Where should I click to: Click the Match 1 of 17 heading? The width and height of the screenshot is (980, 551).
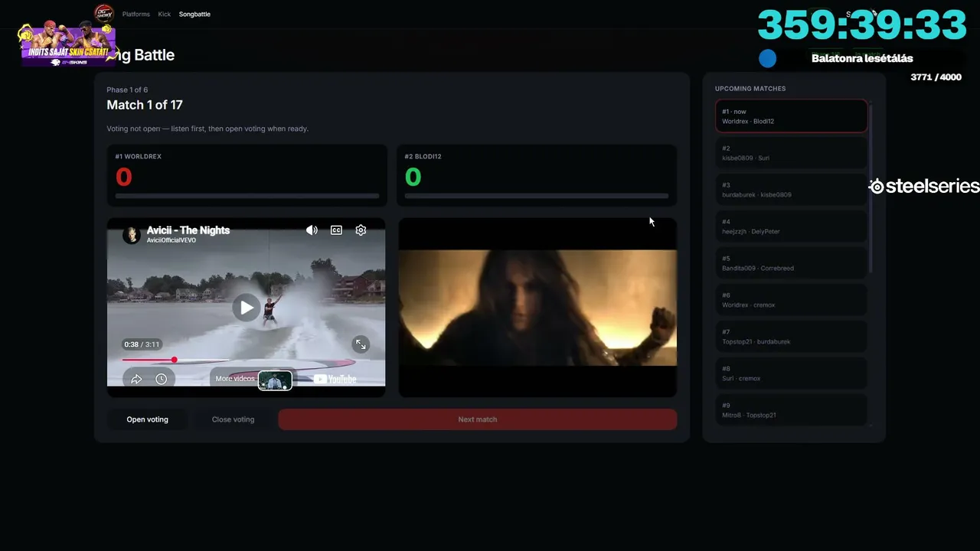pyautogui.click(x=145, y=105)
